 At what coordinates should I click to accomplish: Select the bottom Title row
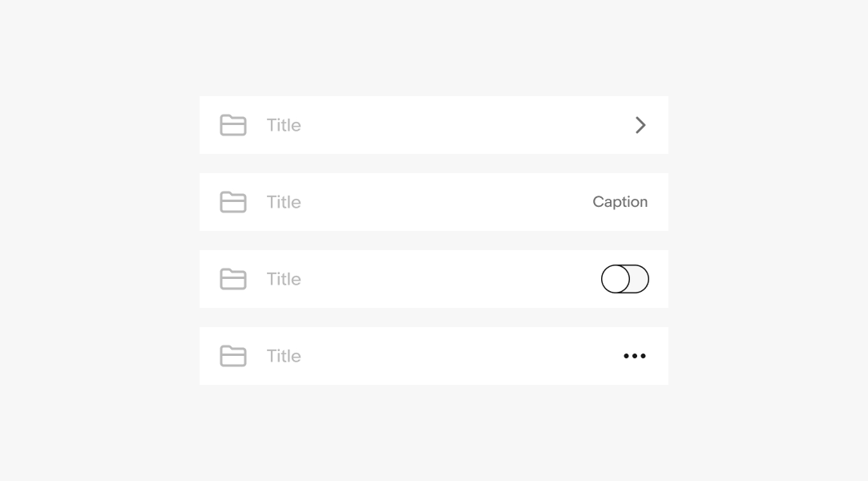pos(434,356)
